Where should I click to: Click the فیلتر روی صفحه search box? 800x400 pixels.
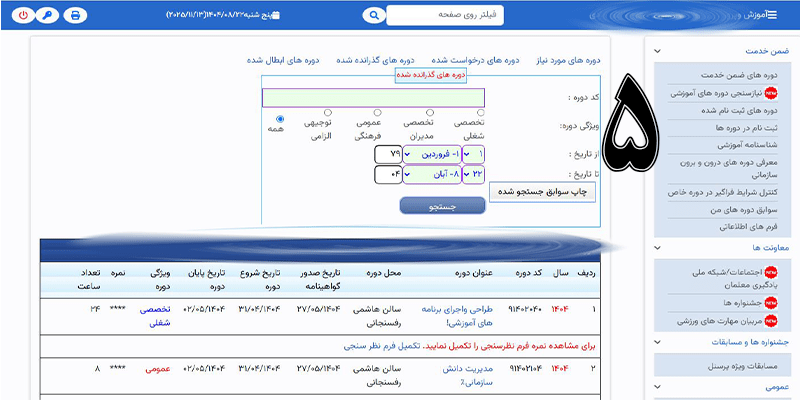(445, 15)
